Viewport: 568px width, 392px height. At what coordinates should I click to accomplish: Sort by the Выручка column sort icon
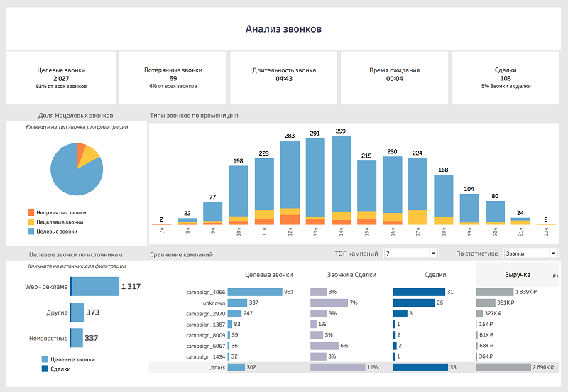coord(555,275)
